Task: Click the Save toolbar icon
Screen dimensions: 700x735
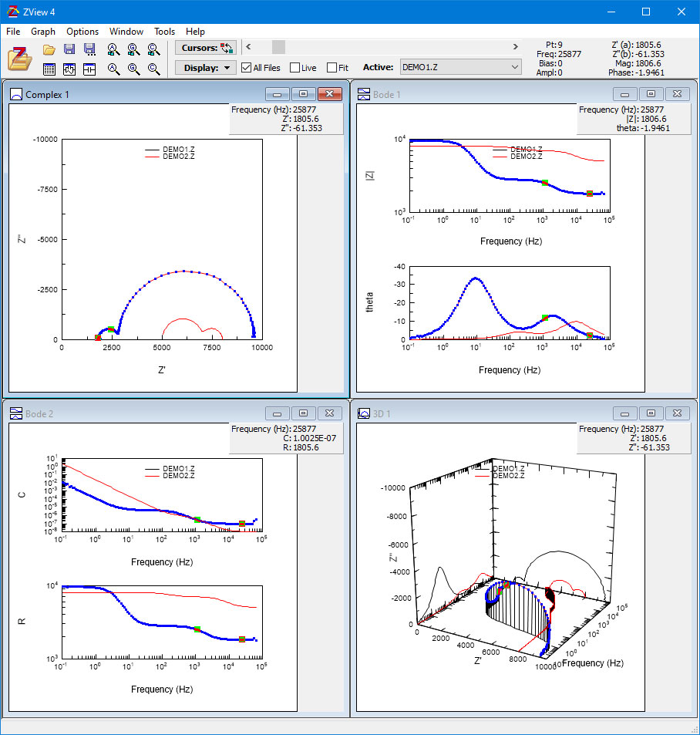Action: click(69, 49)
